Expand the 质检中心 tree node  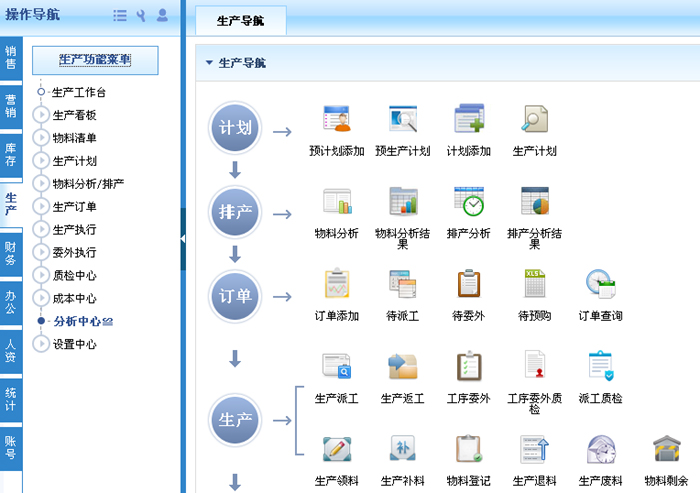tap(41, 276)
